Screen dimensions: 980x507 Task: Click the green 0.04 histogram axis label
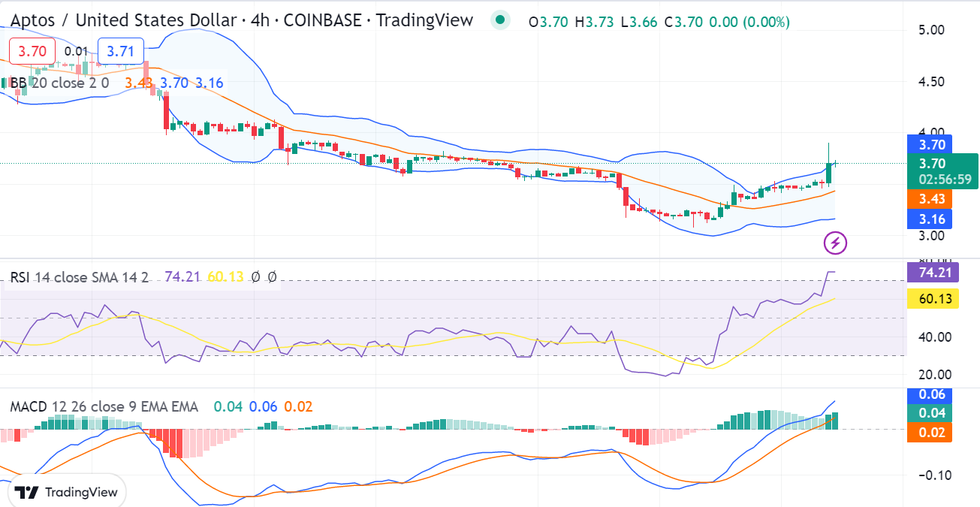coord(930,413)
